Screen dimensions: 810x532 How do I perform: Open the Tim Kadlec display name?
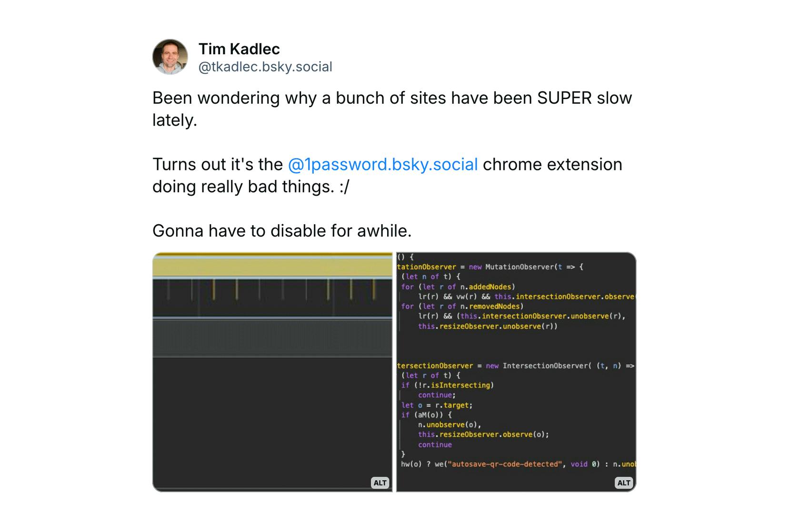239,49
